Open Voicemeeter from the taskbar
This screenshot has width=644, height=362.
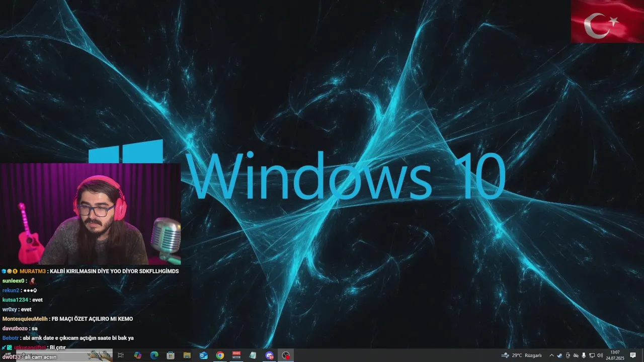[236, 355]
